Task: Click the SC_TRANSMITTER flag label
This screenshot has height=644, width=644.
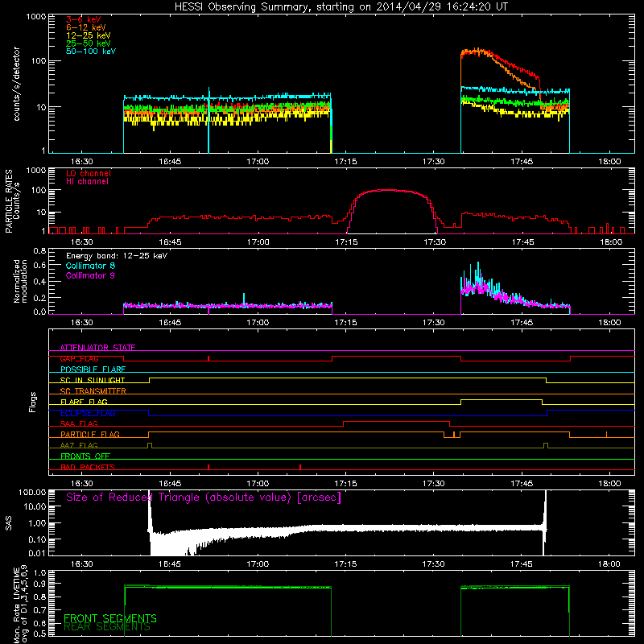Action: (93, 390)
